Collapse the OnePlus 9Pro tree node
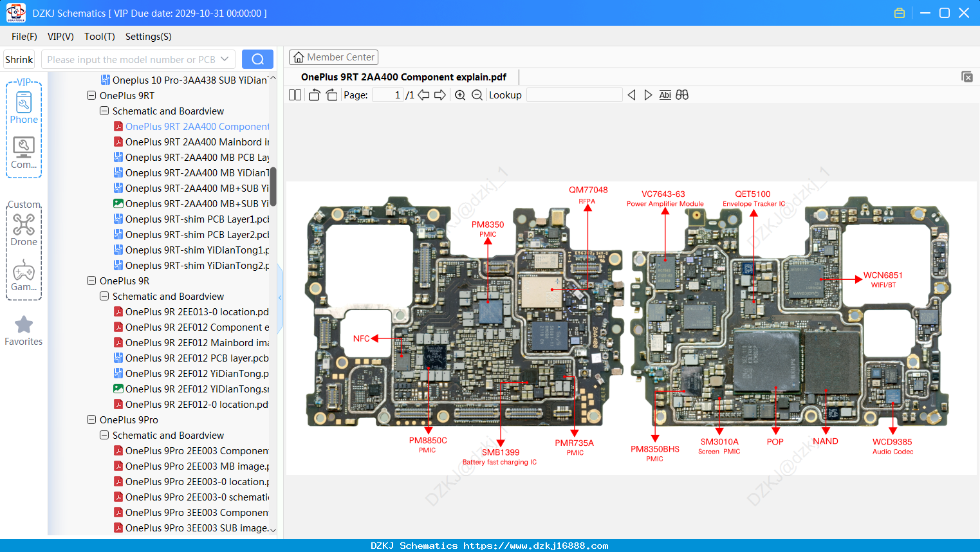 (x=91, y=419)
